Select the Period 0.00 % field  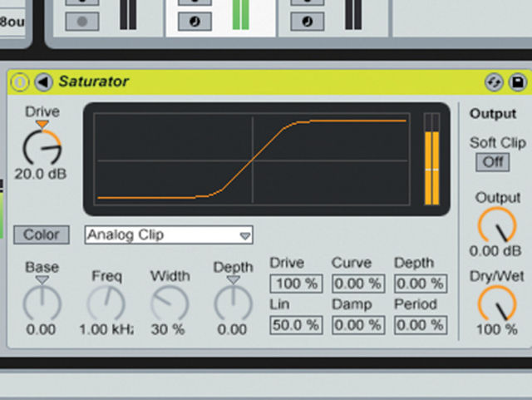421,325
